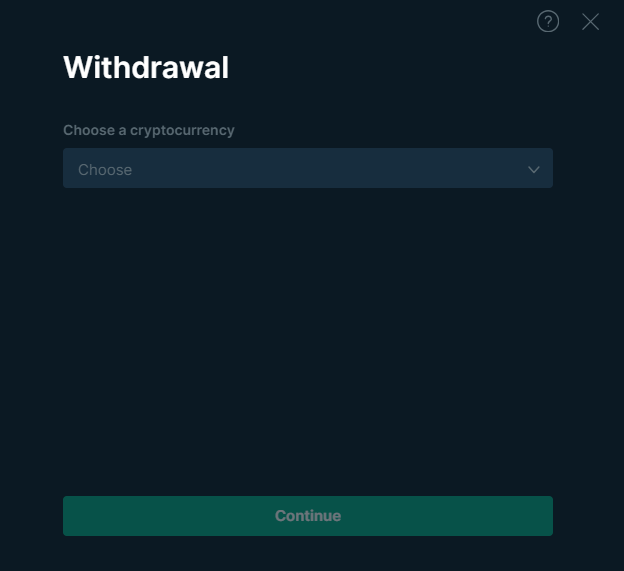Click the question mark help icon

tap(548, 21)
